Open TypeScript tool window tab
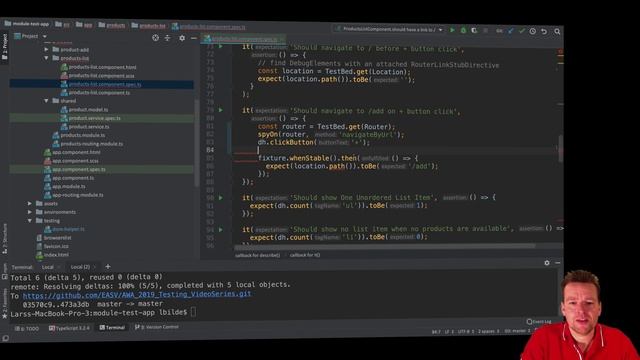 click(x=69, y=328)
